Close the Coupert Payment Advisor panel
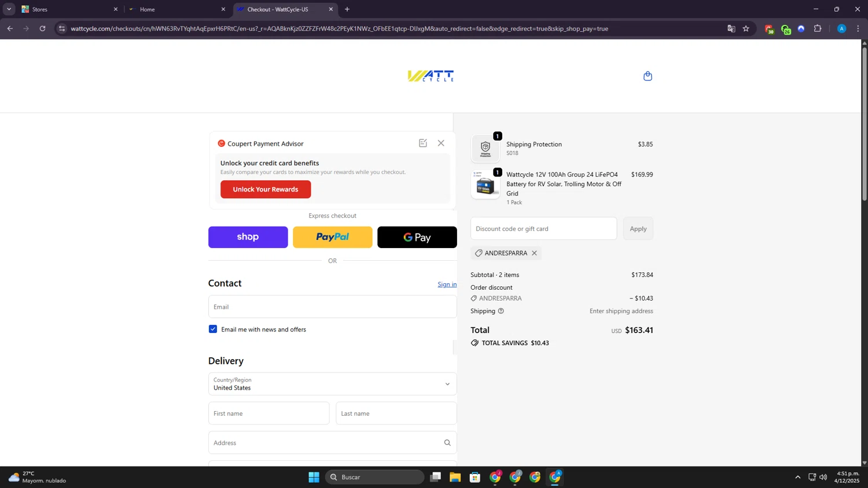Viewport: 868px width, 488px height. (x=441, y=143)
